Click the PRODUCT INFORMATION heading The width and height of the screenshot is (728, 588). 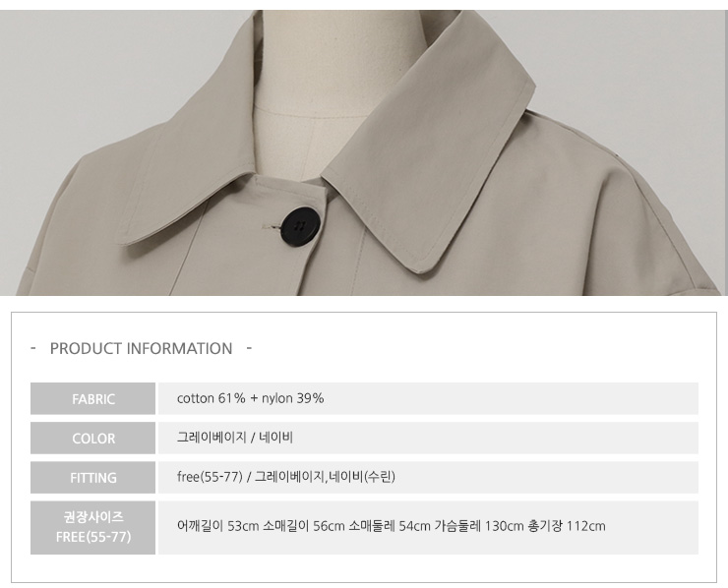click(x=141, y=348)
